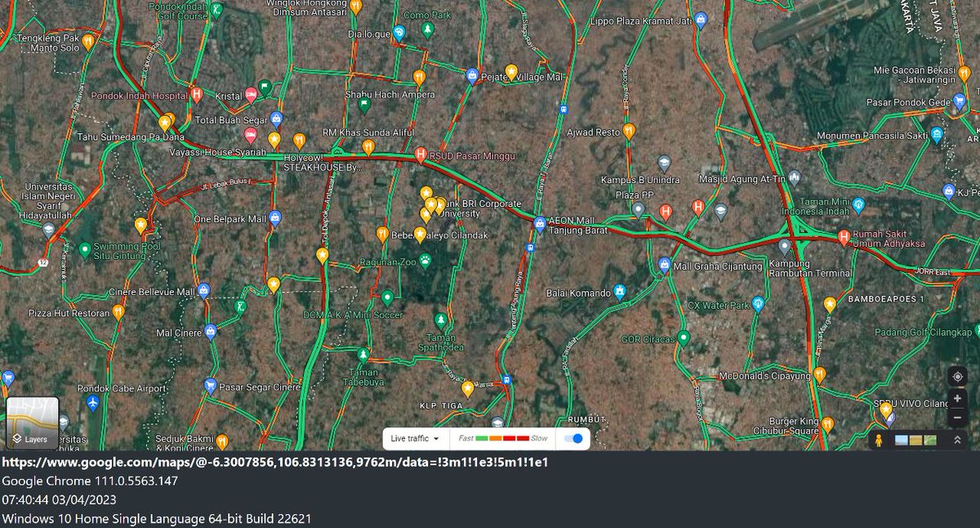Select the Pizza Hut Restoran pin

[118, 311]
